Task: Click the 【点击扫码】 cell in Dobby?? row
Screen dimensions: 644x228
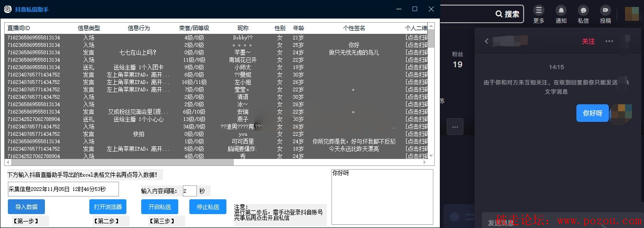Action: (x=416, y=38)
